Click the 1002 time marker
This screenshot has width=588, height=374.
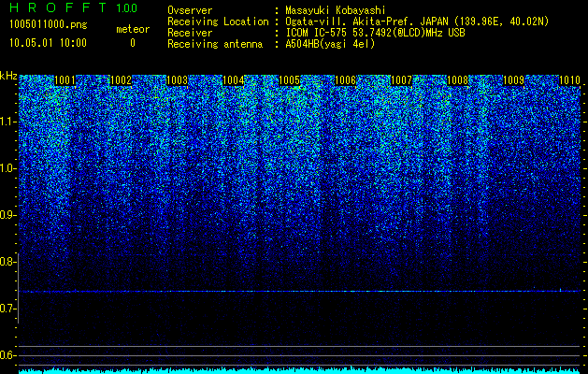122,80
